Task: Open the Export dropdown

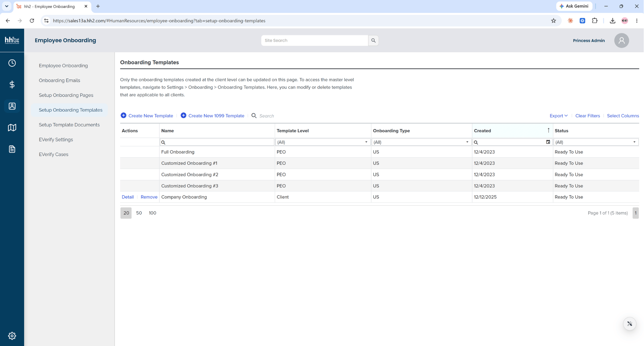Action: coord(559,116)
